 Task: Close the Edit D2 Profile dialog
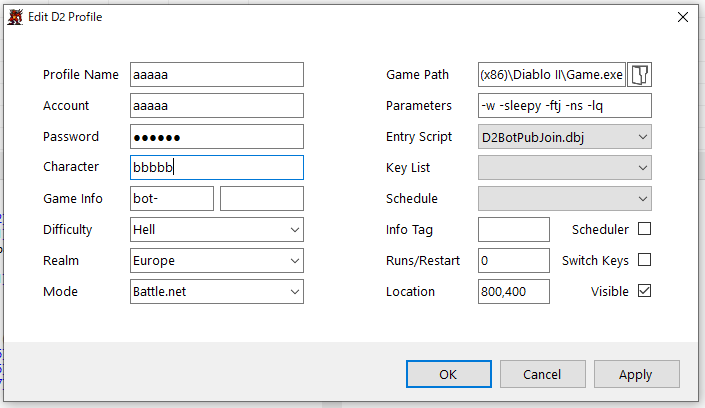click(683, 17)
